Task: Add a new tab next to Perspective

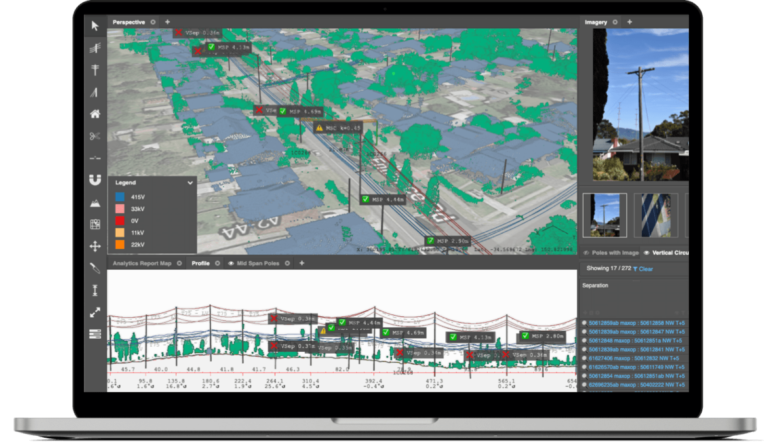Action: click(167, 21)
